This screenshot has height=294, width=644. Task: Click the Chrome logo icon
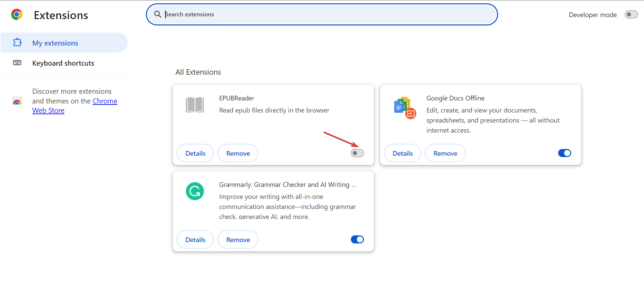(17, 15)
